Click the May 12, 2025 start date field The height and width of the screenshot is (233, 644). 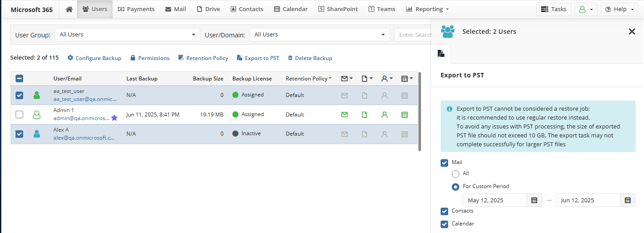(495, 200)
